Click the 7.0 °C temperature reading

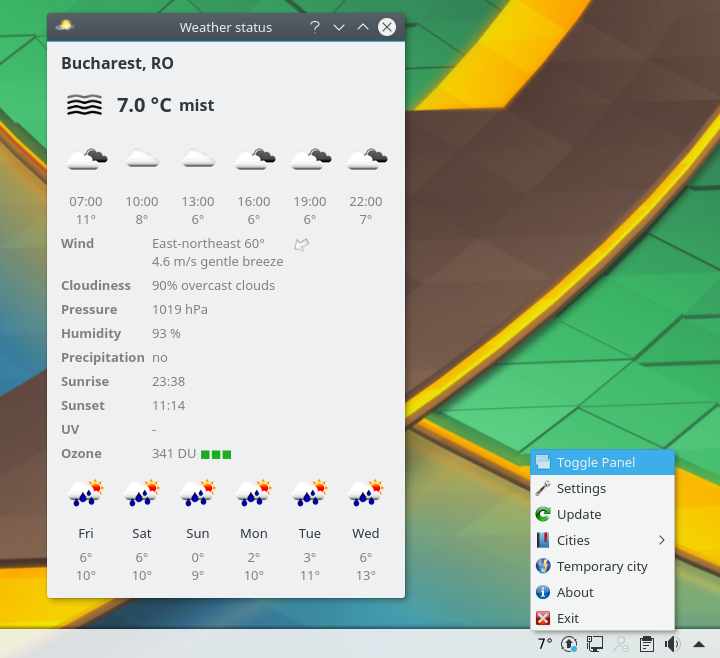click(x=144, y=105)
